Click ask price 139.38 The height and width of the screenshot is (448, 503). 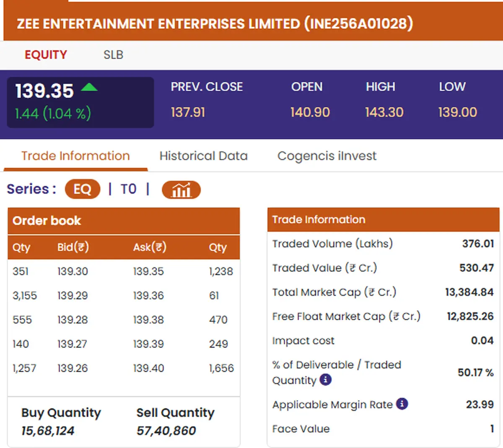pos(148,320)
